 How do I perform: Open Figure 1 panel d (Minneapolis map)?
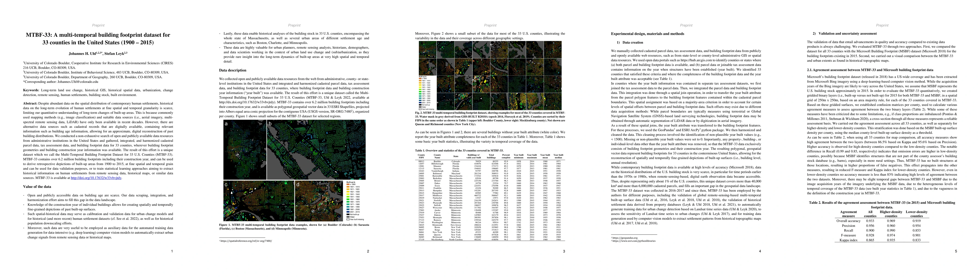319,201
